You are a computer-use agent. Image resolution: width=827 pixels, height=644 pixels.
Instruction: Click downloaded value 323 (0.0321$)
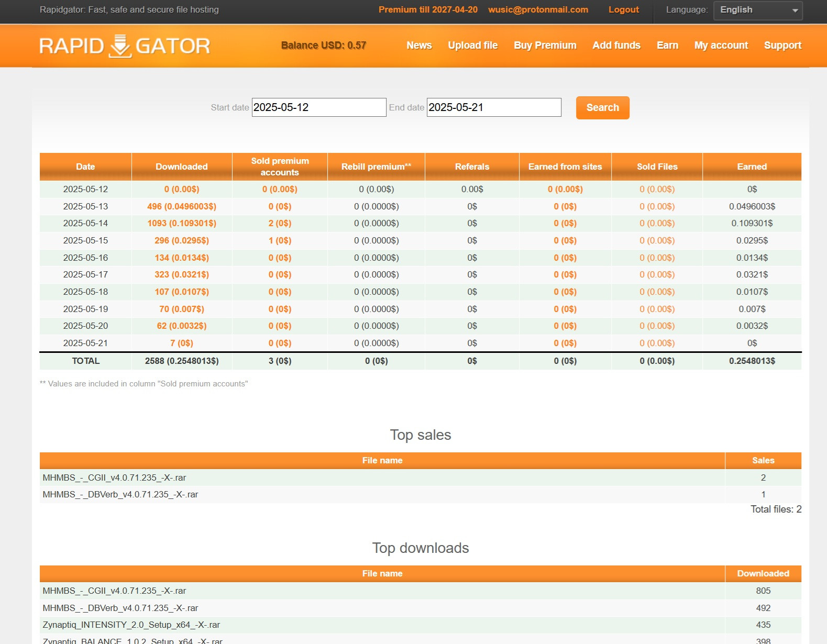coord(182,274)
